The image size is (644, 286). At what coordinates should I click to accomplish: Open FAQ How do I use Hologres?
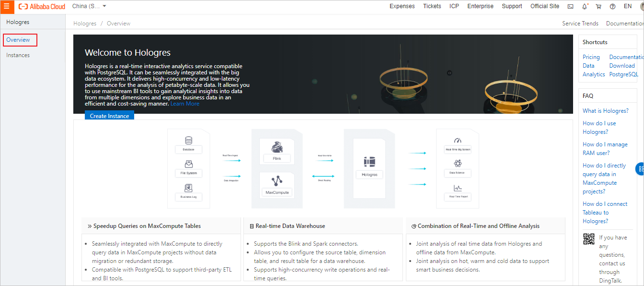599,128
